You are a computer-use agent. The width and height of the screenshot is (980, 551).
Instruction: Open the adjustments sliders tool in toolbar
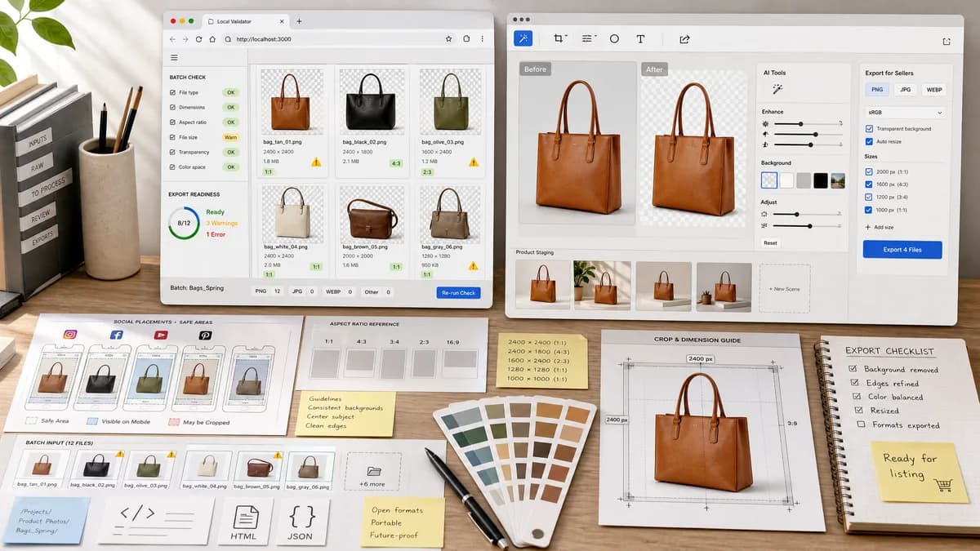(587, 38)
